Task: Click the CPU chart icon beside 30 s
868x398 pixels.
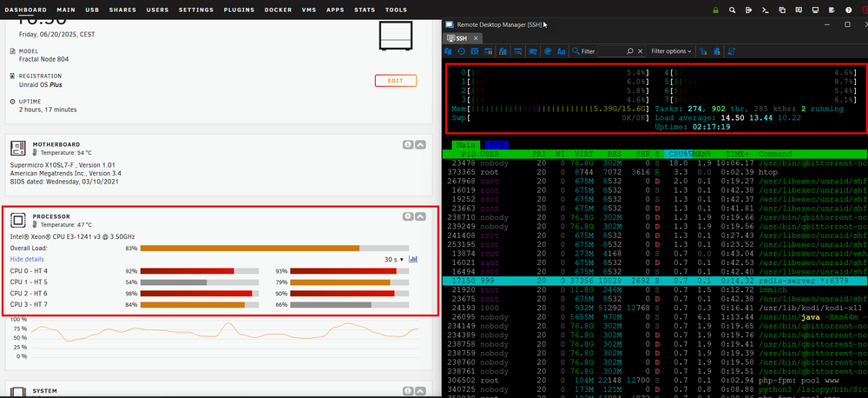Action: (x=413, y=260)
